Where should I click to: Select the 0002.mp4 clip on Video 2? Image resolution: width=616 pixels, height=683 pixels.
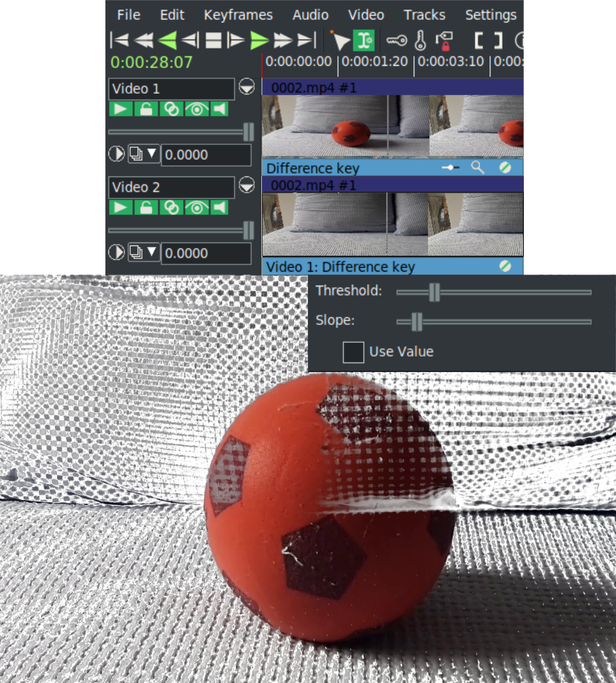pyautogui.click(x=366, y=220)
